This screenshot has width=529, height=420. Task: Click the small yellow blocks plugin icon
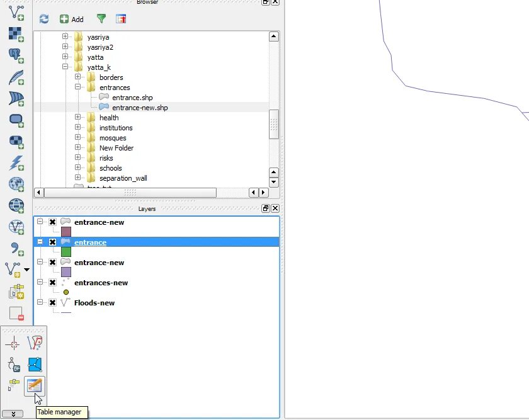pyautogui.click(x=13, y=385)
